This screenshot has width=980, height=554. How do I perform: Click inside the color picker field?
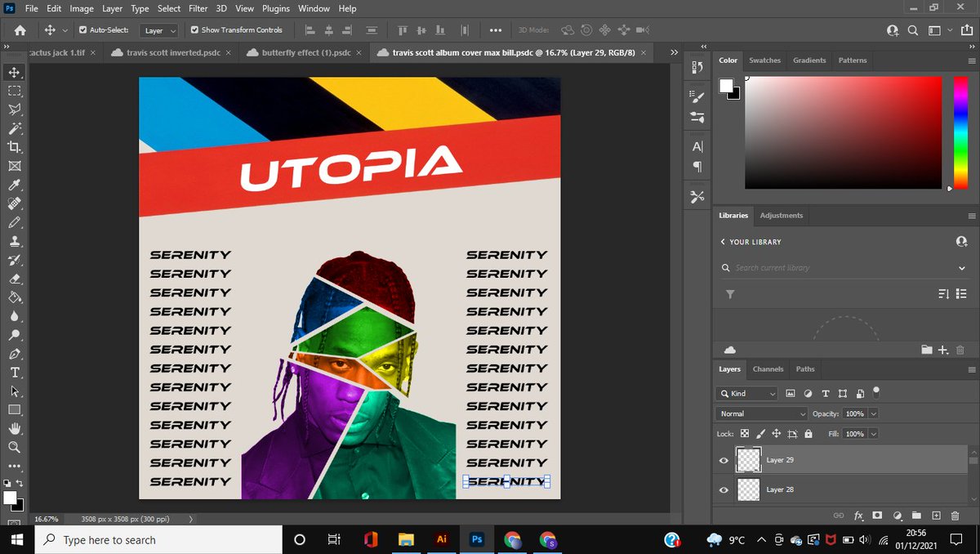click(x=843, y=132)
